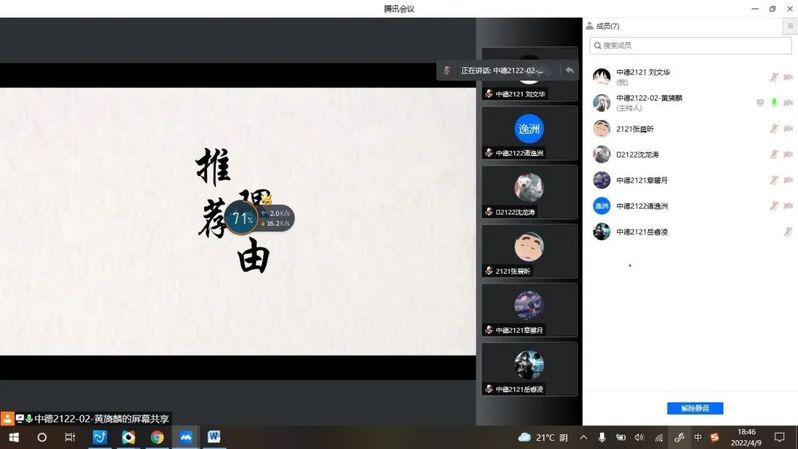Toggle microphone icon for 刘文华

(774, 77)
